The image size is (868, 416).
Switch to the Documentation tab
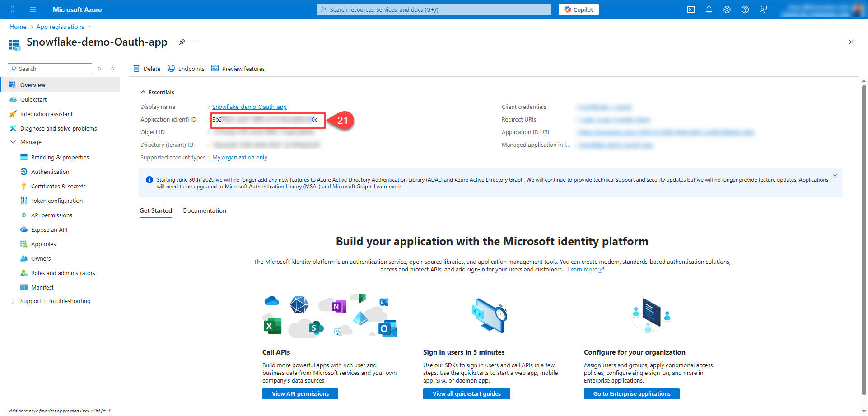pos(205,210)
